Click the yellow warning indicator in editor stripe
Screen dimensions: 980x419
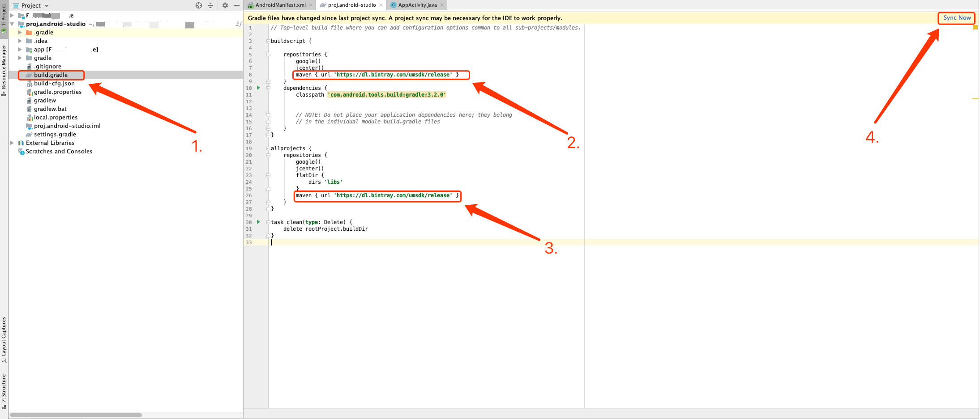975,27
